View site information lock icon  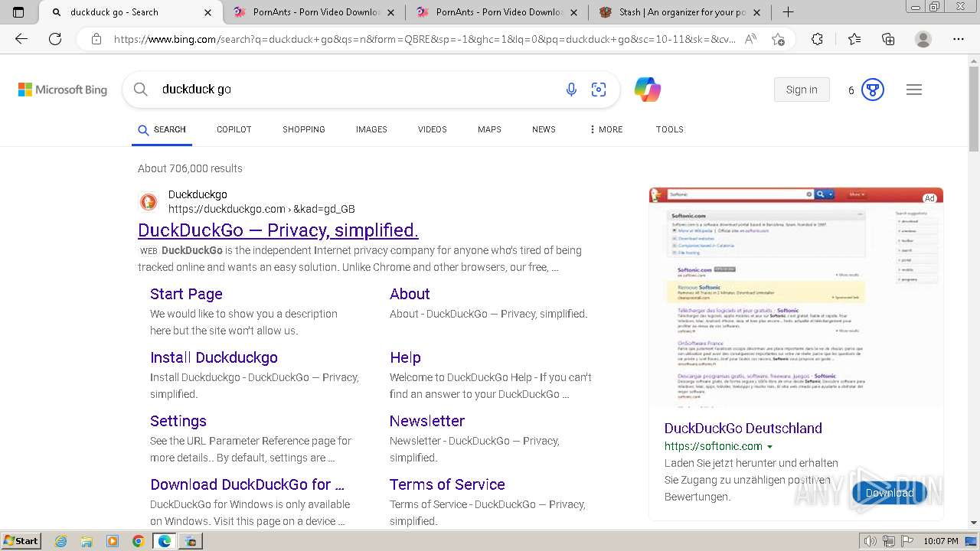pos(96,39)
